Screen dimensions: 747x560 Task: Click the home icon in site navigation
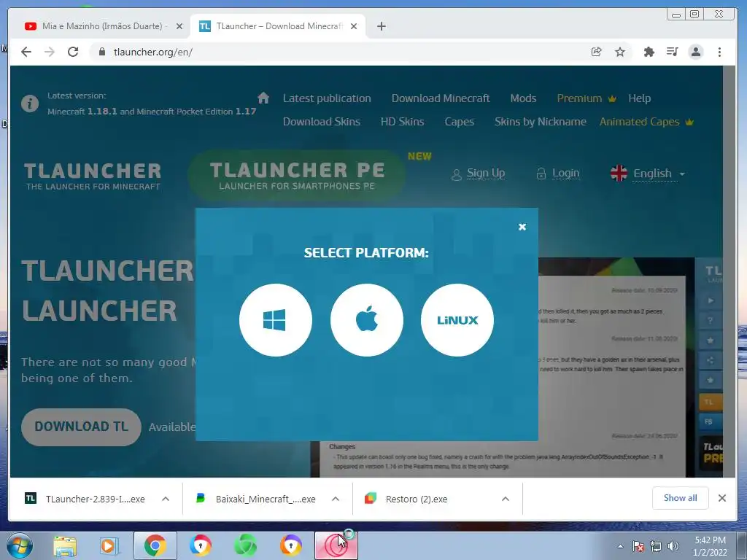(x=263, y=98)
